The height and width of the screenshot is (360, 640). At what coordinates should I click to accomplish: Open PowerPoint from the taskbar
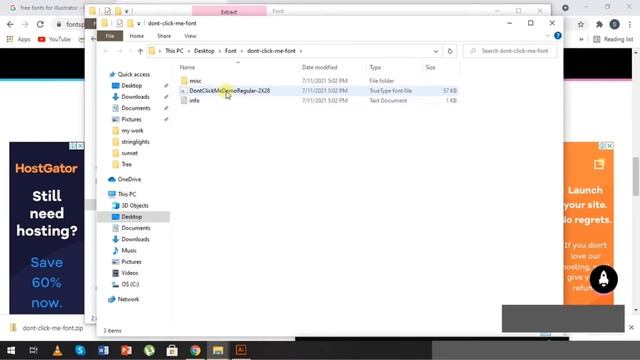(x=126, y=350)
